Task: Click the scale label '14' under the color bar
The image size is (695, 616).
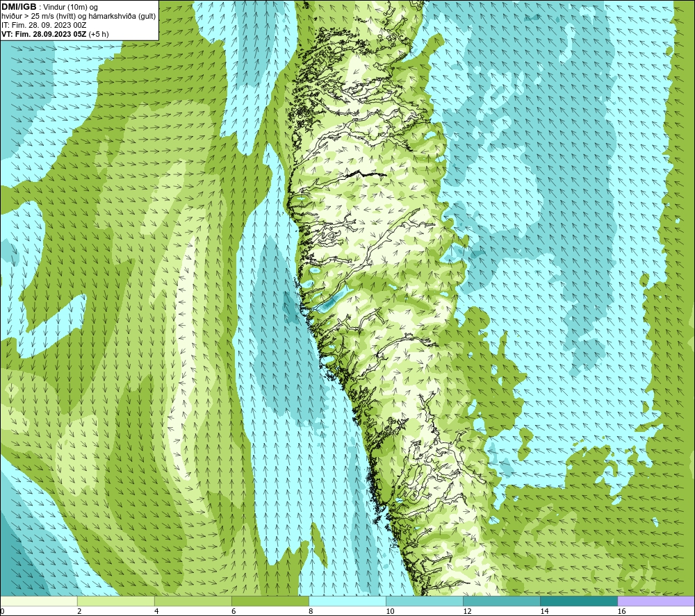Action: coord(544,612)
